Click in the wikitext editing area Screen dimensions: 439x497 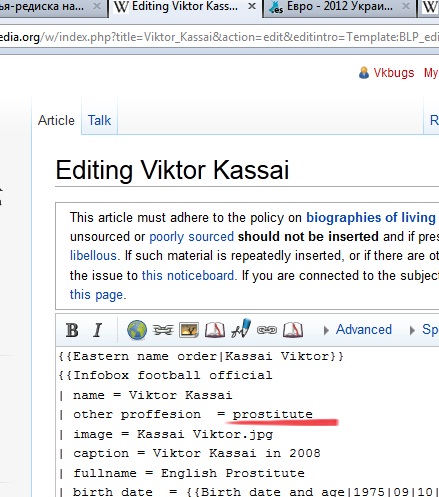point(249,422)
